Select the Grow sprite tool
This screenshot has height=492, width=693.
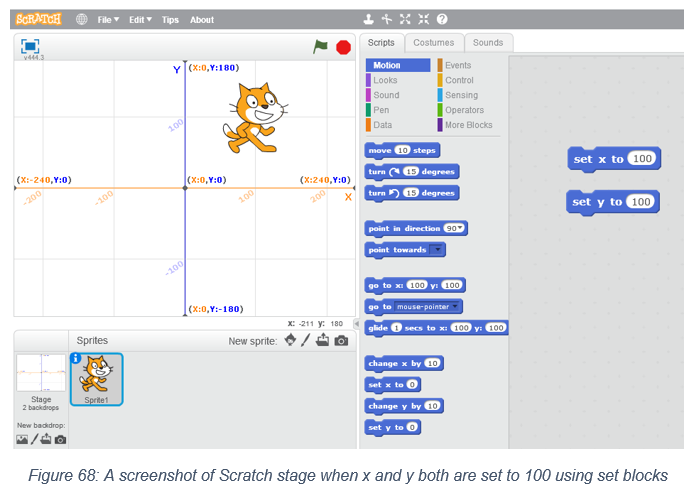pos(405,19)
